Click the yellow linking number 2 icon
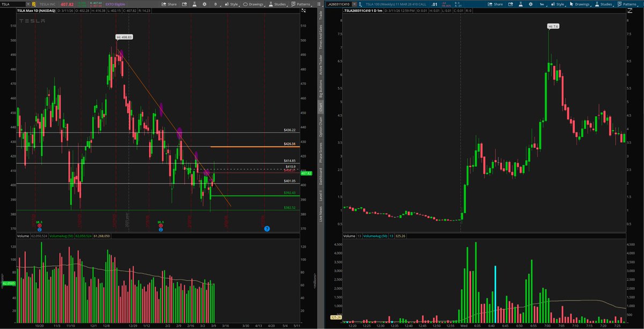Viewport: 644px width, 329px height. [x=34, y=4]
